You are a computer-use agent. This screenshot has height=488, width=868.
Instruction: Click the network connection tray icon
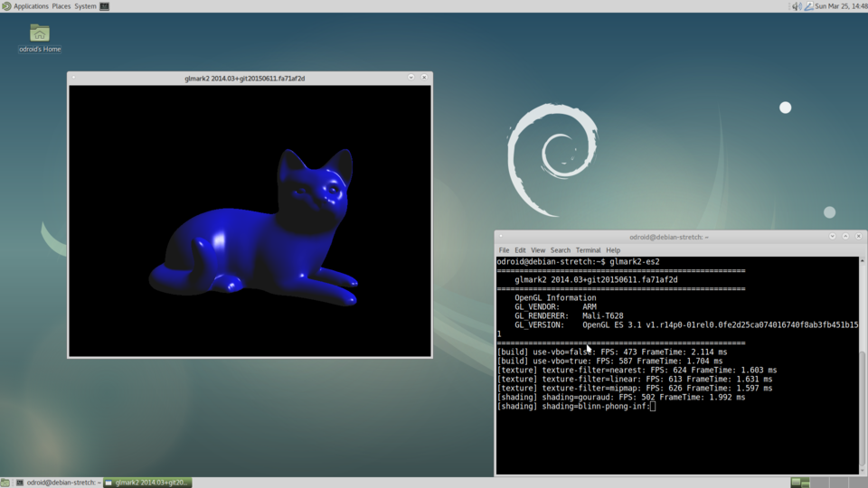coord(808,6)
